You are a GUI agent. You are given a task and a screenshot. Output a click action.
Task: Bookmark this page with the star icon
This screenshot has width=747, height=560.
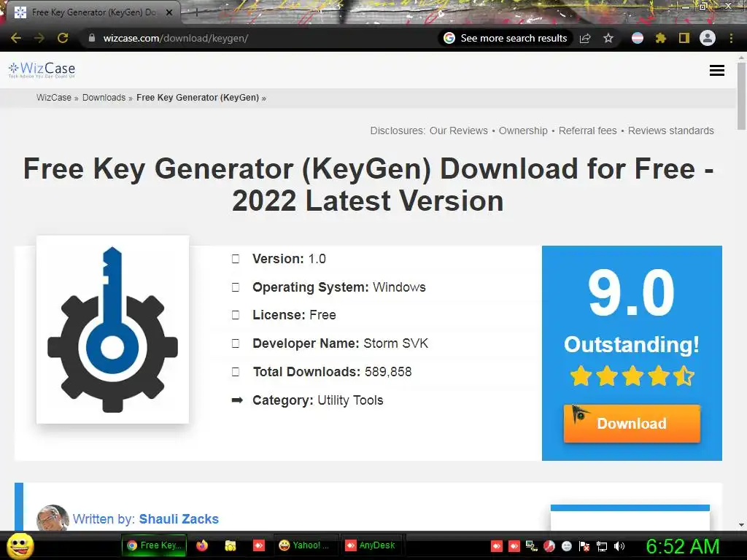click(608, 38)
